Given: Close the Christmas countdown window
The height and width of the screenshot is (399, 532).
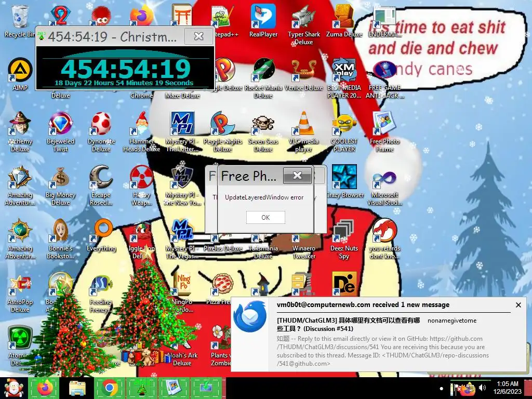Looking at the screenshot, I should pos(198,36).
